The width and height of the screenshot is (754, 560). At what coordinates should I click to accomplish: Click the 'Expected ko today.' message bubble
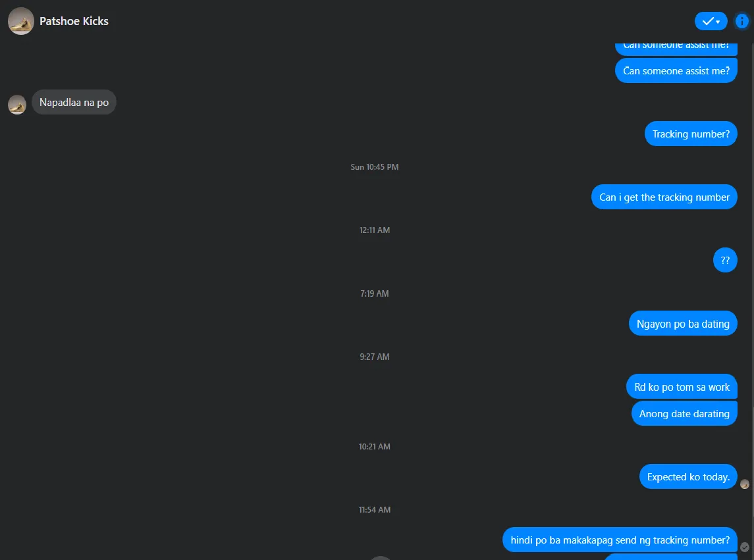click(x=688, y=476)
